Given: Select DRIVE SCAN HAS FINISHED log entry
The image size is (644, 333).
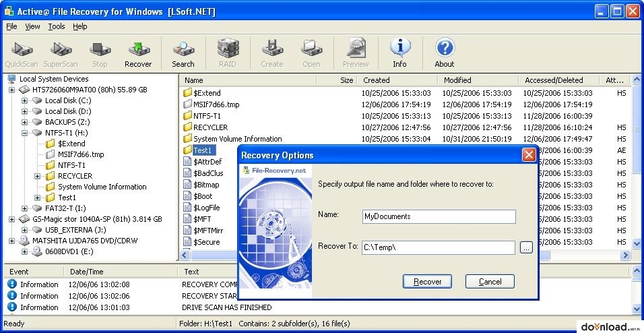Looking at the screenshot, I should pyautogui.click(x=227, y=307).
